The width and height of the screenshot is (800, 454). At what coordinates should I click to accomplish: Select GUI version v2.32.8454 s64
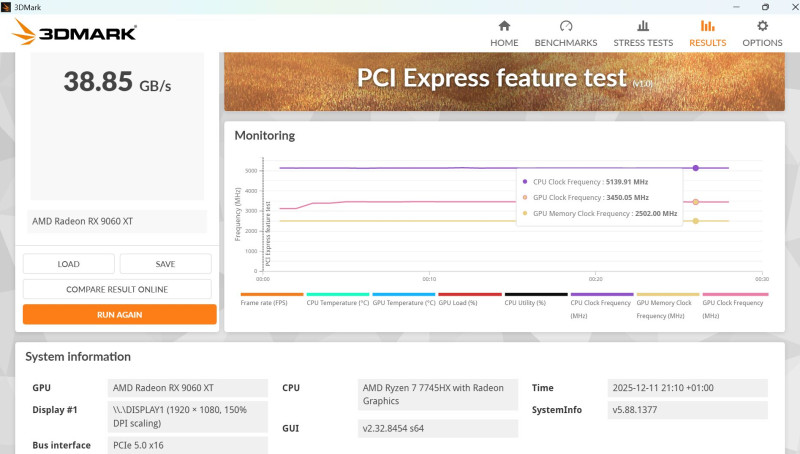click(x=438, y=428)
